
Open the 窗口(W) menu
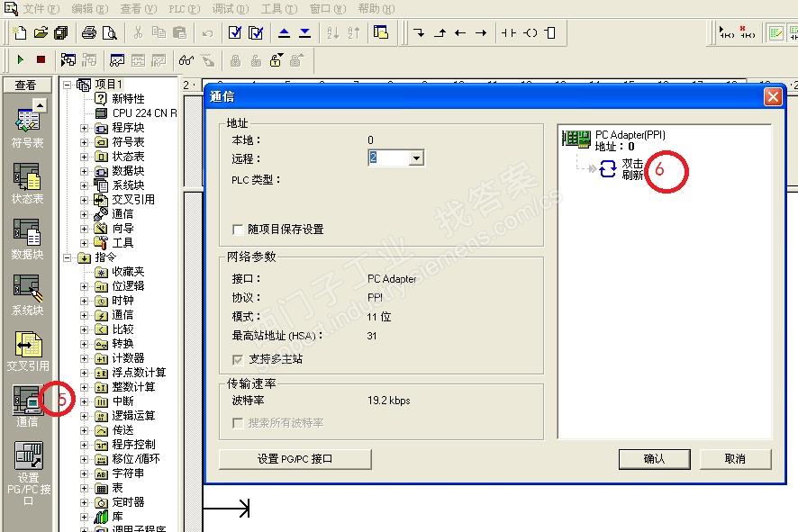(x=328, y=9)
